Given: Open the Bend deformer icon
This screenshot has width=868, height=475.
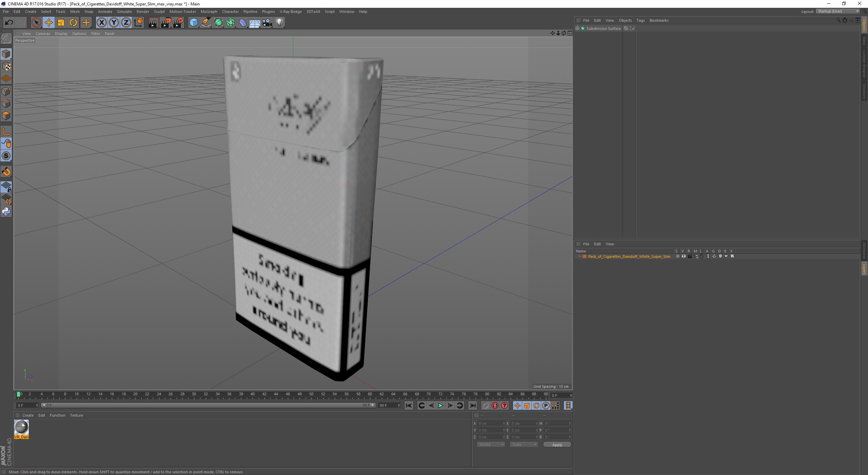Looking at the screenshot, I should pos(243,23).
